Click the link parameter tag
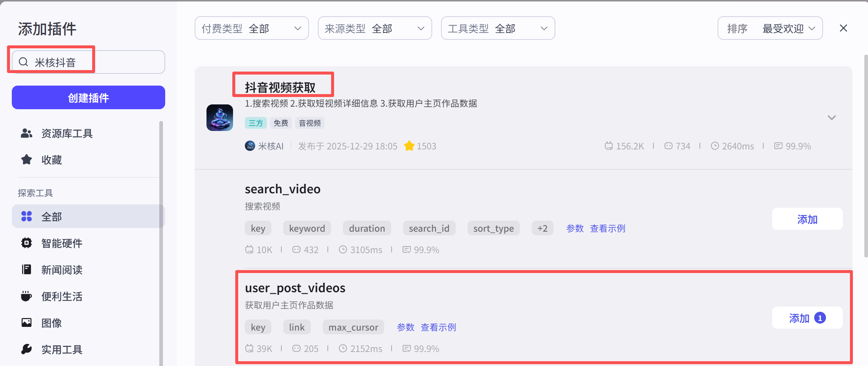The image size is (868, 366). 297,327
